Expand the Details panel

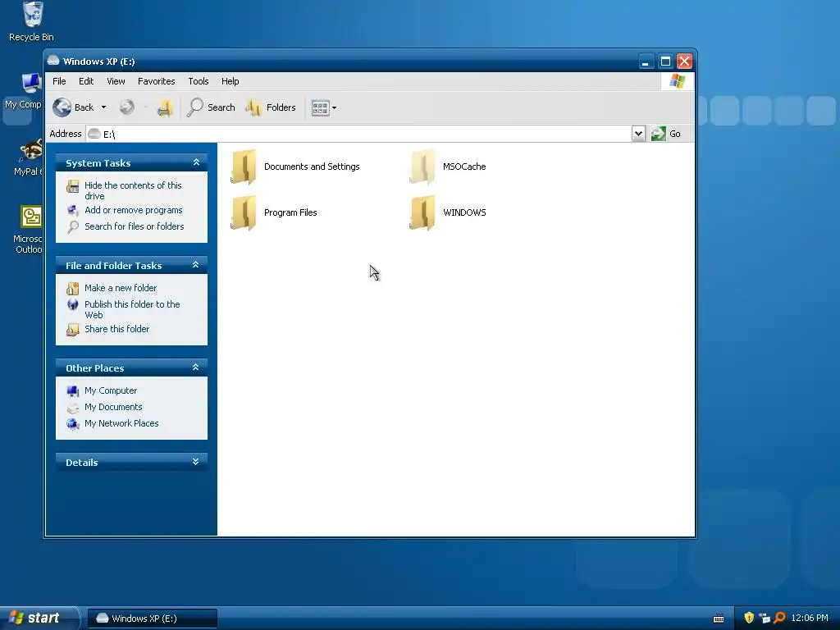(x=195, y=462)
